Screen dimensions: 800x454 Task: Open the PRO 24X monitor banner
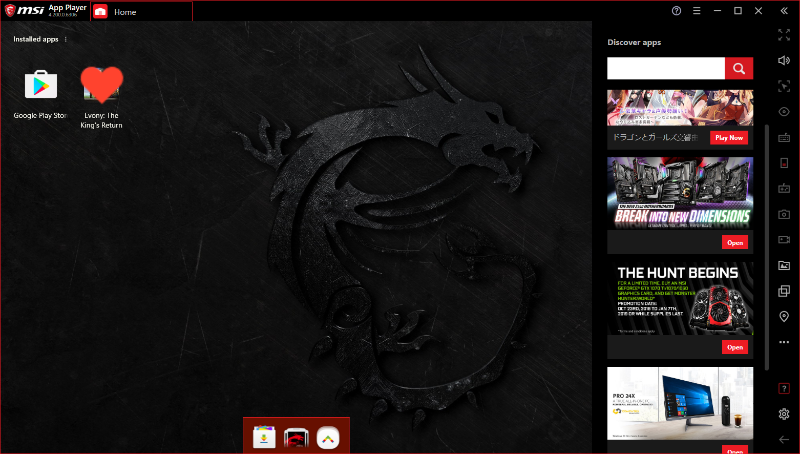pos(680,403)
